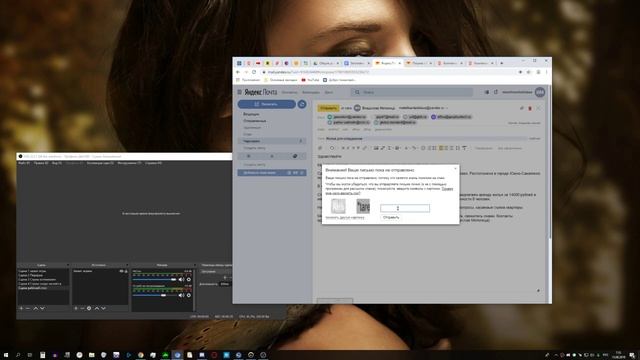The width and height of the screenshot is (640, 360).
Task: Move the scene down in OBS
Action: pyautogui.click(x=42, y=308)
